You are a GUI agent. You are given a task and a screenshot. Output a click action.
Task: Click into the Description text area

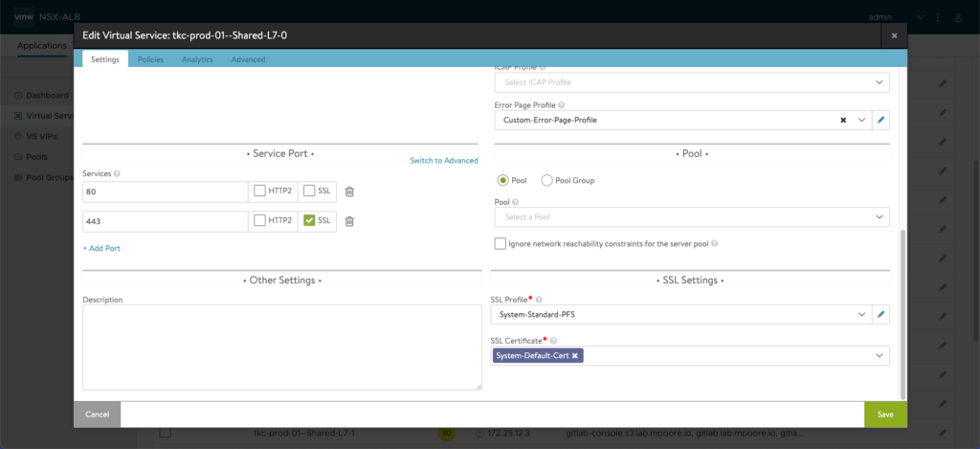coord(282,348)
